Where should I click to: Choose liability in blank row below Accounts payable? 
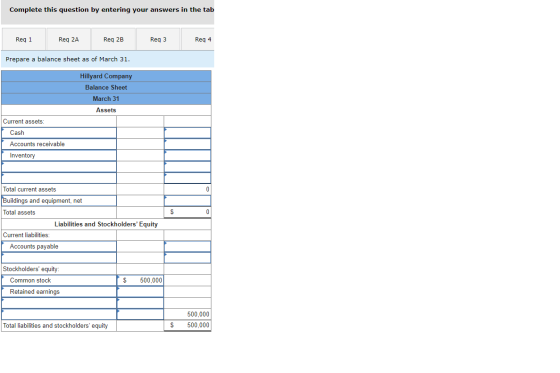click(x=59, y=258)
